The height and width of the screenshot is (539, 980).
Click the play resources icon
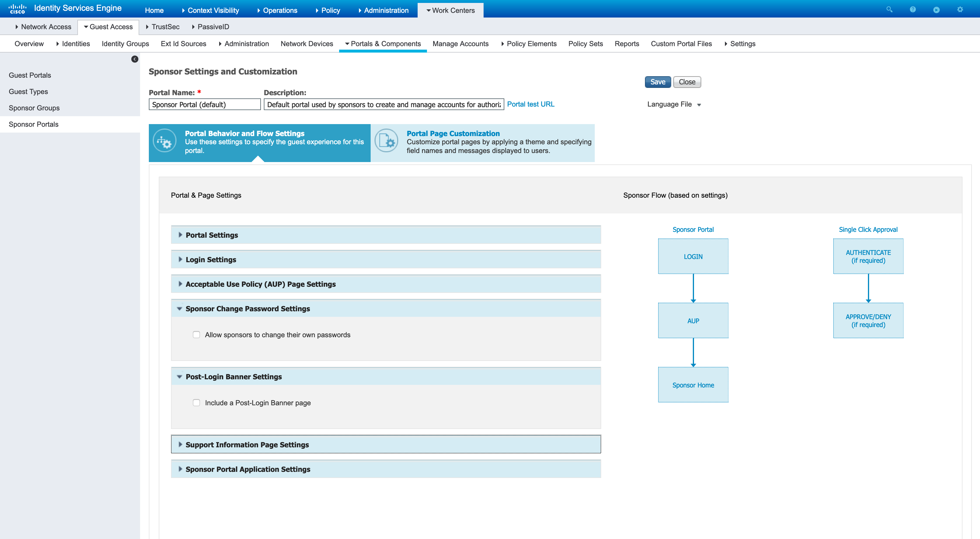coord(936,10)
